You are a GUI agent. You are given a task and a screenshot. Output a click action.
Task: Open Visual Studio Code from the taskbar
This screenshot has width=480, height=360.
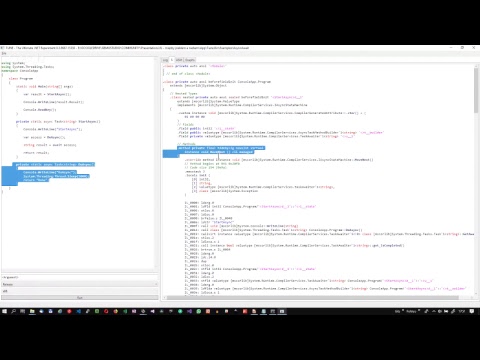point(78,311)
